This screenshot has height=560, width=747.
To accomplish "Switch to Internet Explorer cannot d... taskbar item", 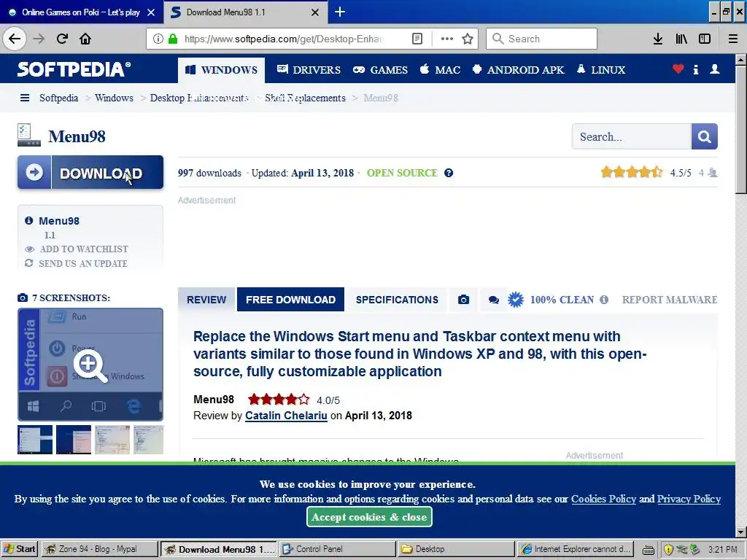I will click(576, 549).
